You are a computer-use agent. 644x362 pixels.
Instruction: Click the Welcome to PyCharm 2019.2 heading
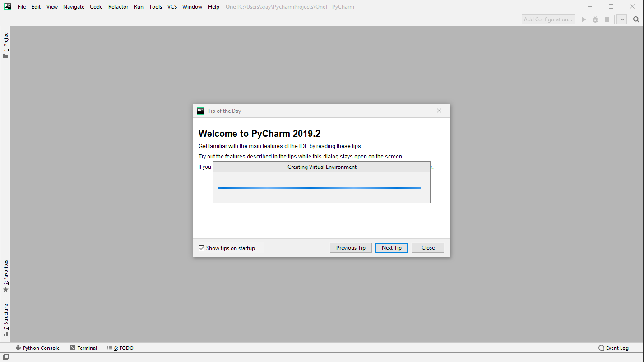click(259, 134)
